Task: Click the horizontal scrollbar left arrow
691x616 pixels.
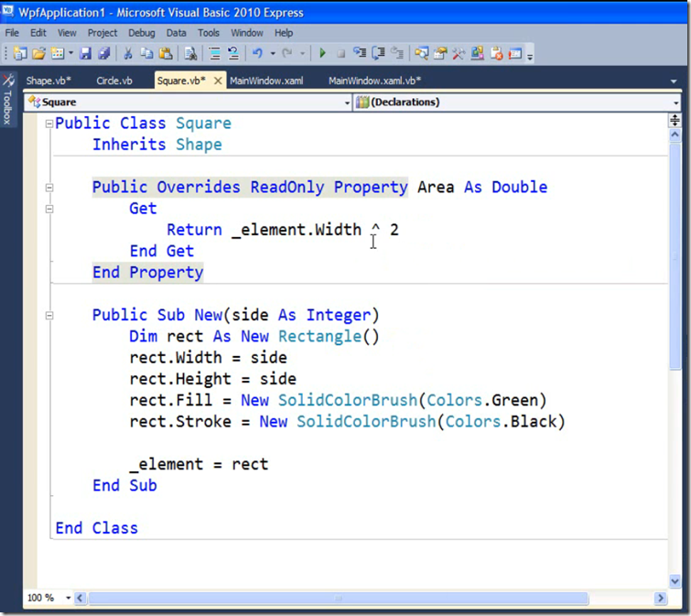Action: tap(80, 598)
